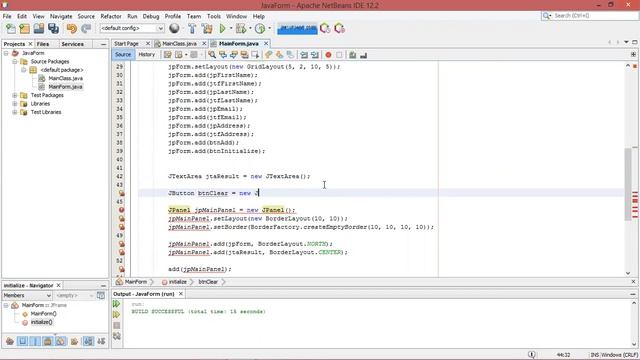
Task: Toggle Show Fields filter in Navigator
Action: click(22, 341)
